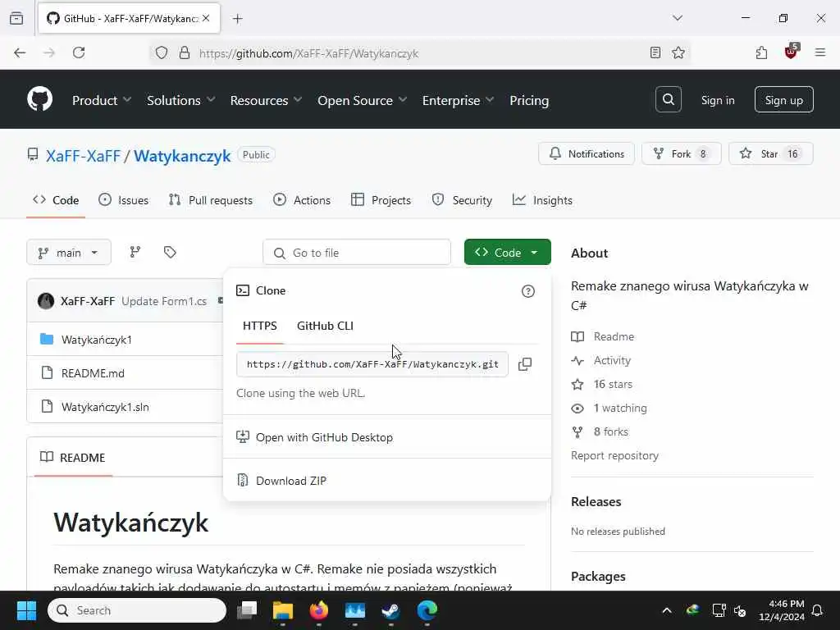Click the GitHub logo home icon

click(39, 99)
